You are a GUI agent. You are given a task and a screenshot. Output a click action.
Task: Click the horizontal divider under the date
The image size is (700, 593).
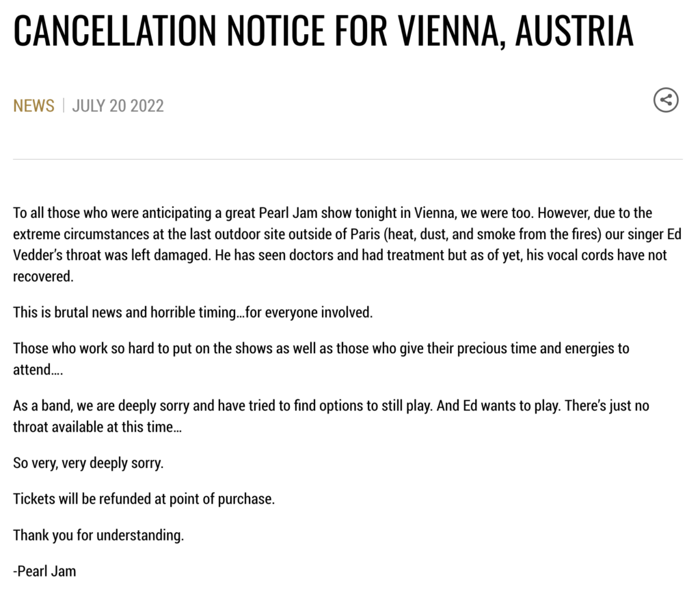[348, 159]
